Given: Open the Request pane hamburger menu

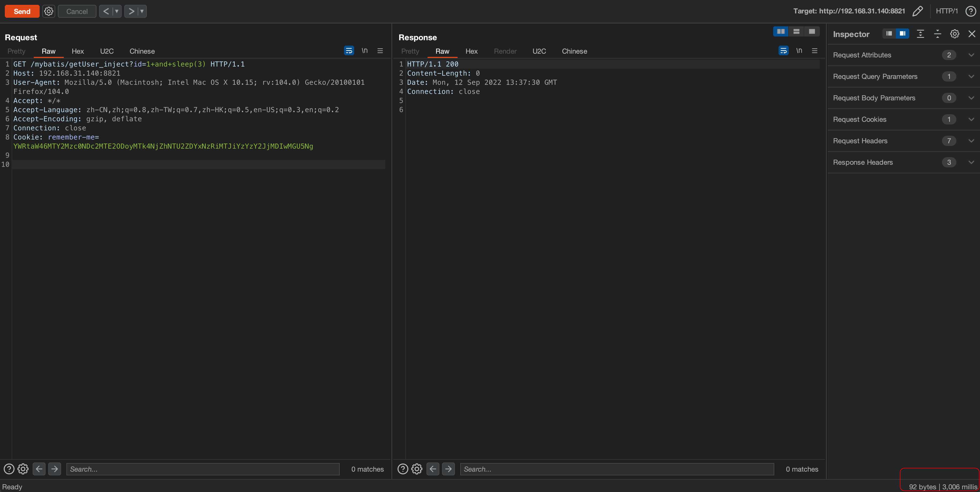Looking at the screenshot, I should 380,51.
